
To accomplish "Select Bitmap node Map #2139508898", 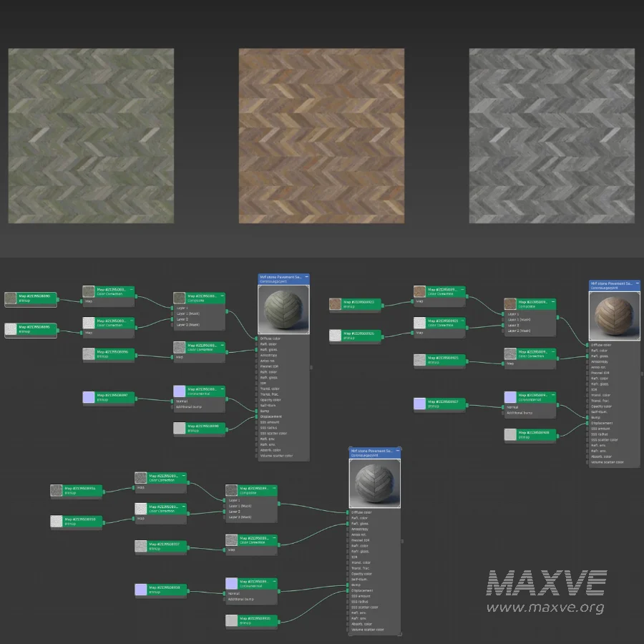I will [x=199, y=429].
